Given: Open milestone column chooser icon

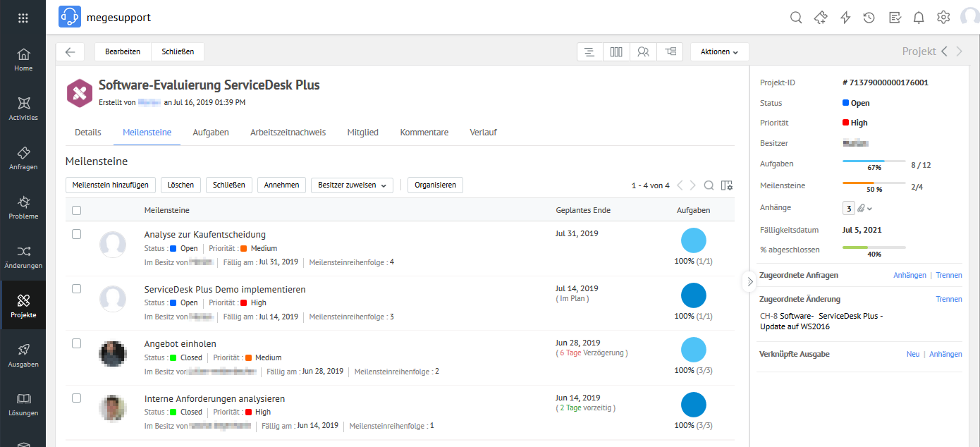Looking at the screenshot, I should (x=728, y=185).
